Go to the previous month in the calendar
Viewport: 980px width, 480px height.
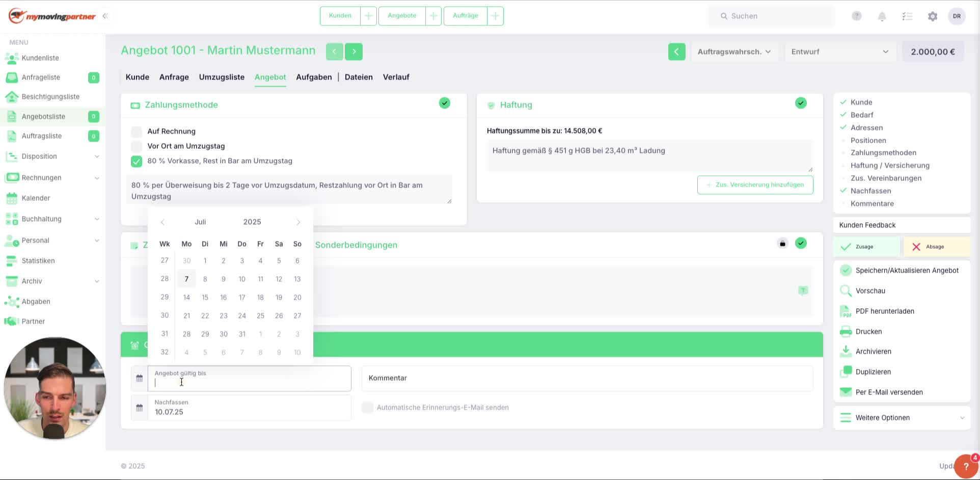coord(162,222)
